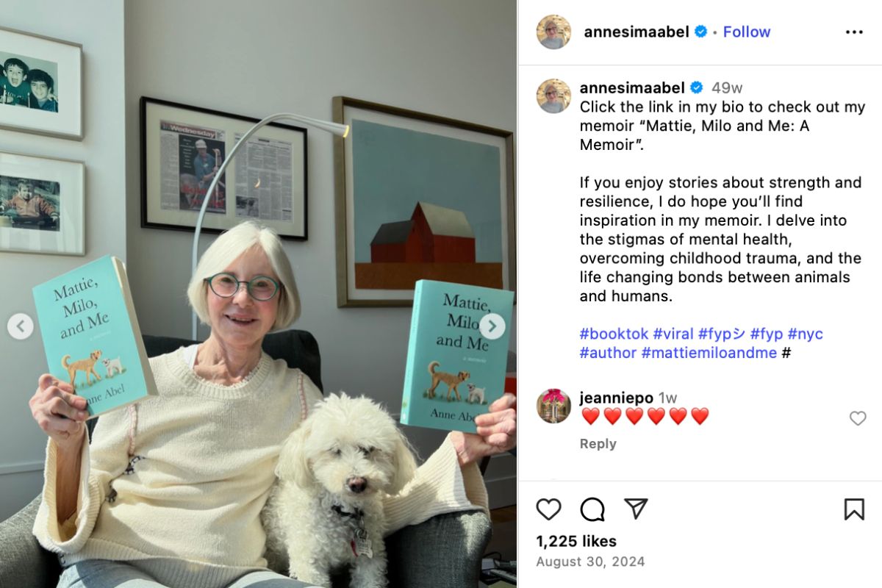Open jeanniepo's profile avatar
882x588 pixels.
pyautogui.click(x=553, y=406)
